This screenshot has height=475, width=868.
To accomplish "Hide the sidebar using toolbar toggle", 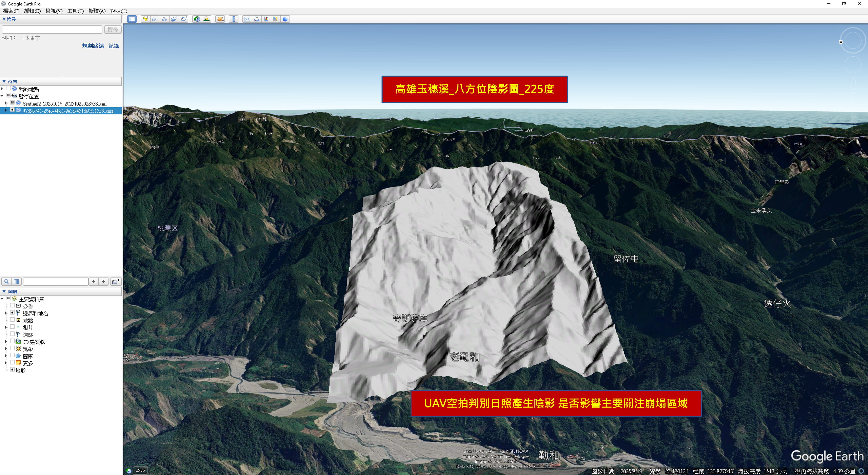I will [132, 19].
